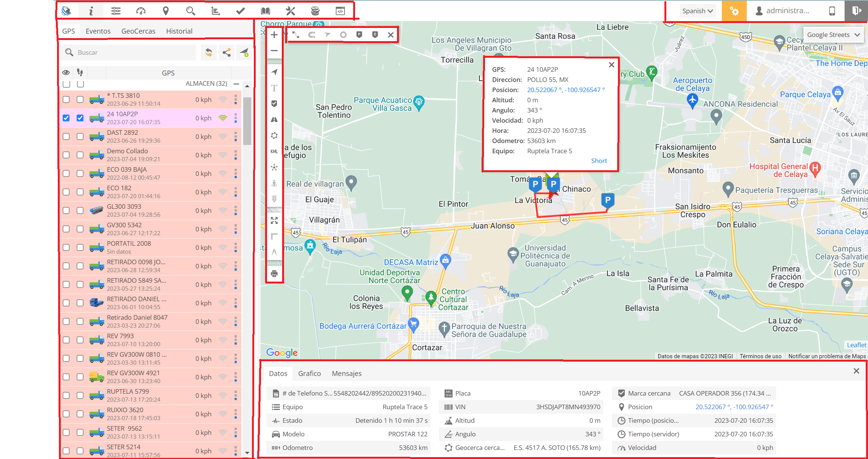
Task: Click the checkmark tasks icon in top toolbar
Action: pos(241,11)
